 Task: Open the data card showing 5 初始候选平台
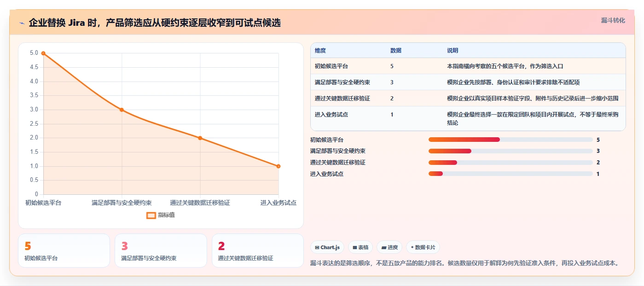pyautogui.click(x=64, y=251)
